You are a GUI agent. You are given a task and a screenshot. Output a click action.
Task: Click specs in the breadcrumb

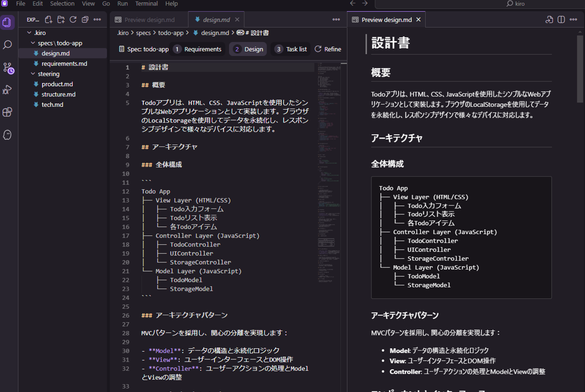click(143, 33)
